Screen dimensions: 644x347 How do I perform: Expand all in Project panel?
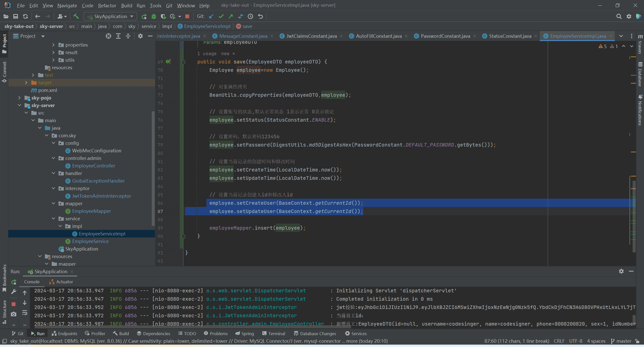click(118, 36)
